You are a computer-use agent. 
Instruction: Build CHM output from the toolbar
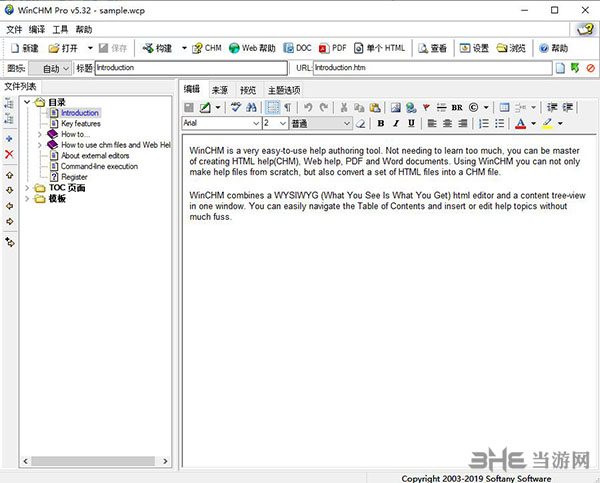pyautogui.click(x=207, y=48)
